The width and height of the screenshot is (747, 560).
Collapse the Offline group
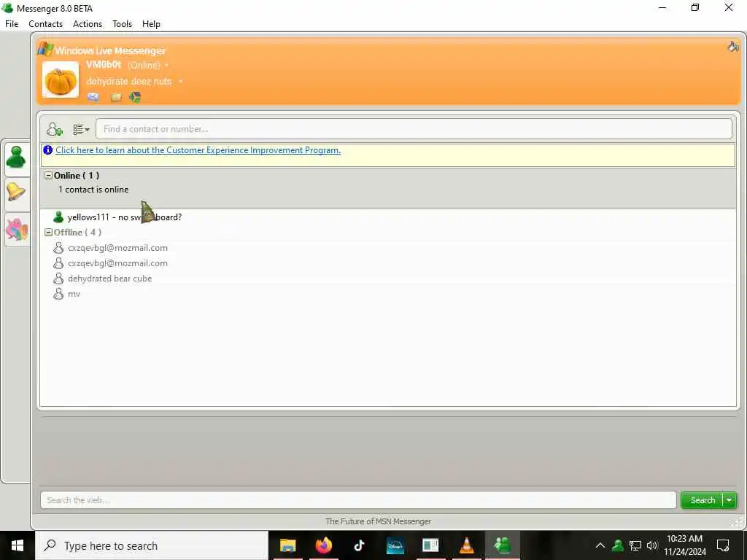tap(48, 233)
